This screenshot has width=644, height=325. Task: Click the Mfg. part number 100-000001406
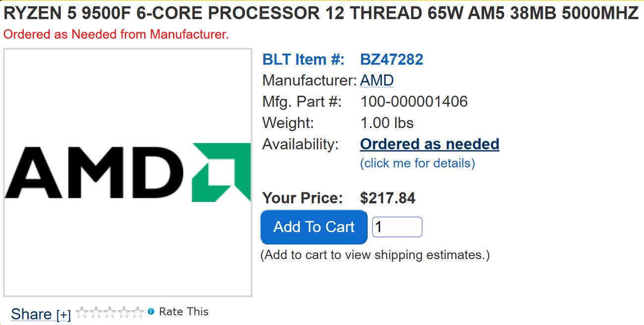coord(414,102)
